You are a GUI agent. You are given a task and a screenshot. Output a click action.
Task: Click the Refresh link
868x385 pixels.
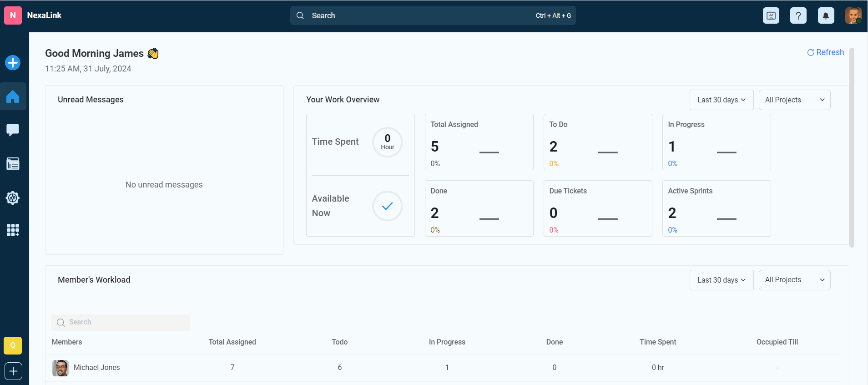[825, 52]
